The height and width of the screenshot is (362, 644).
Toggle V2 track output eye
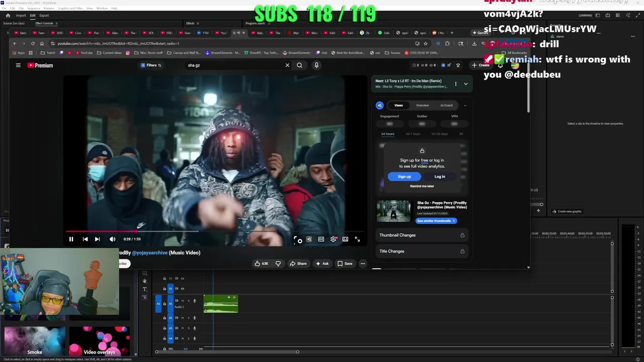pyautogui.click(x=182, y=279)
